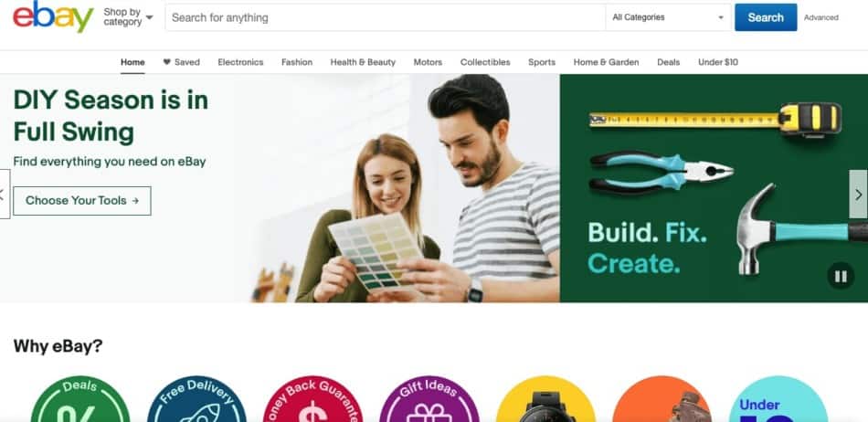
Task: Open the Money Back Guarantee circle icon
Action: (x=312, y=399)
